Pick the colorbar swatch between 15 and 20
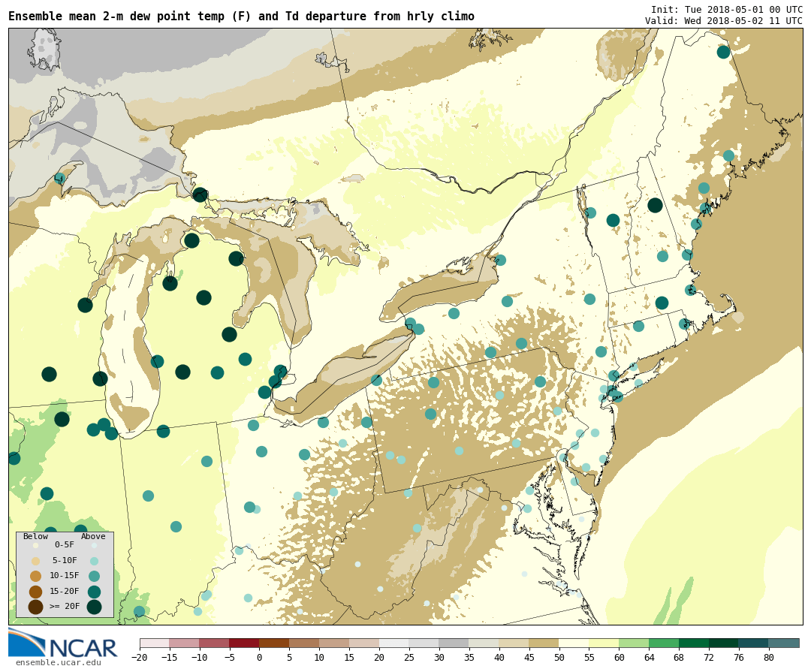This screenshot has width=811, height=672. click(364, 643)
